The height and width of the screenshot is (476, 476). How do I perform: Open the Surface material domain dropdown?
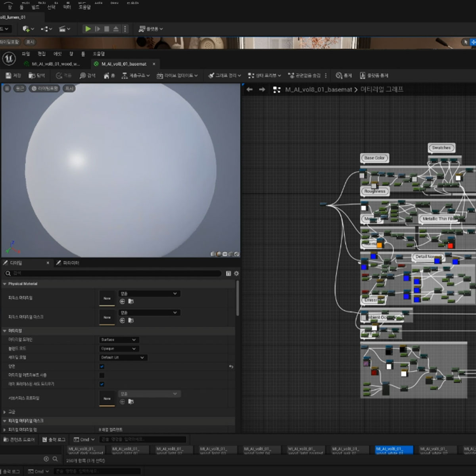[x=119, y=340]
